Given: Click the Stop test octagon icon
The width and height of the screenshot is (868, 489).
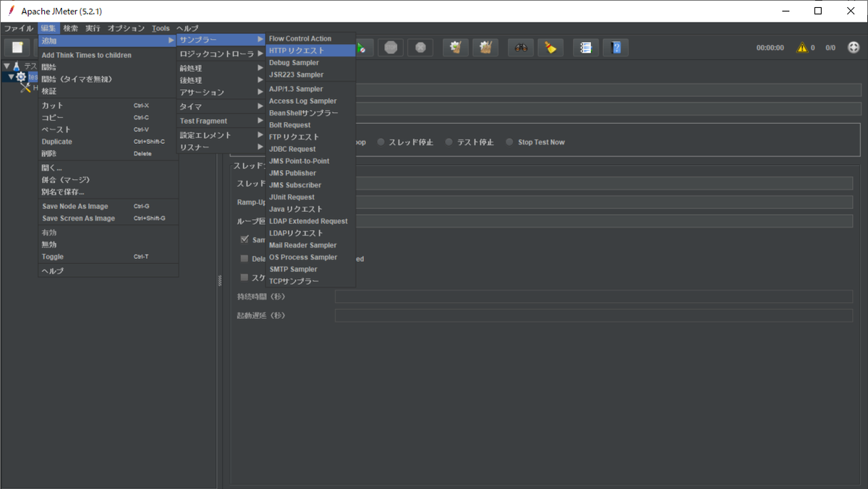Looking at the screenshot, I should coord(391,48).
